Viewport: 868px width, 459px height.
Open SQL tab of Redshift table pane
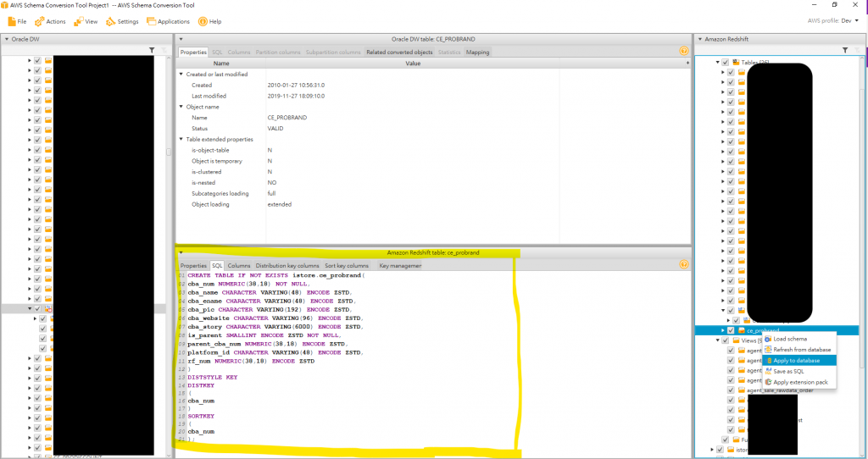coord(217,265)
